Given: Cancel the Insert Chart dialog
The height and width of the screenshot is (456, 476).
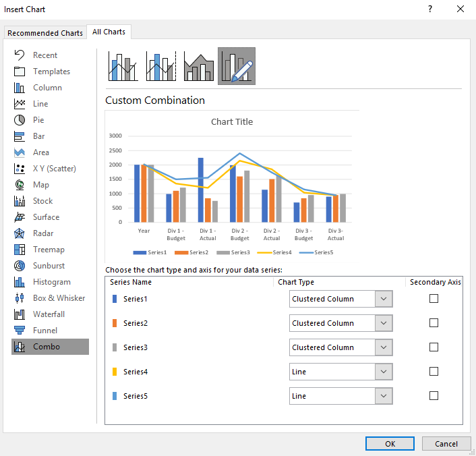Looking at the screenshot, I should [446, 444].
